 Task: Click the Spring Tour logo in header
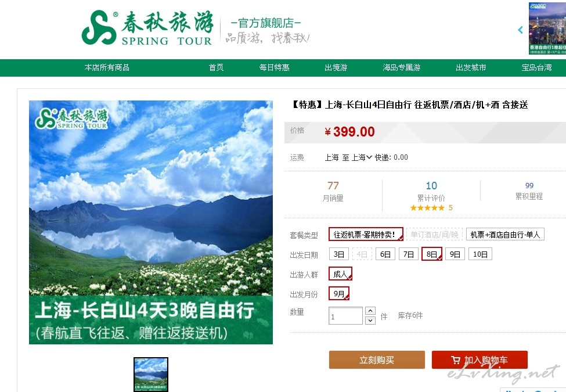147,28
